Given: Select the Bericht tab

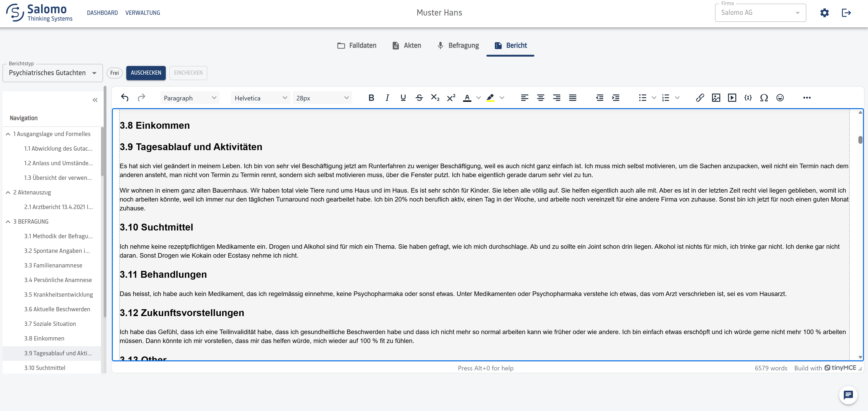Looking at the screenshot, I should point(510,45).
